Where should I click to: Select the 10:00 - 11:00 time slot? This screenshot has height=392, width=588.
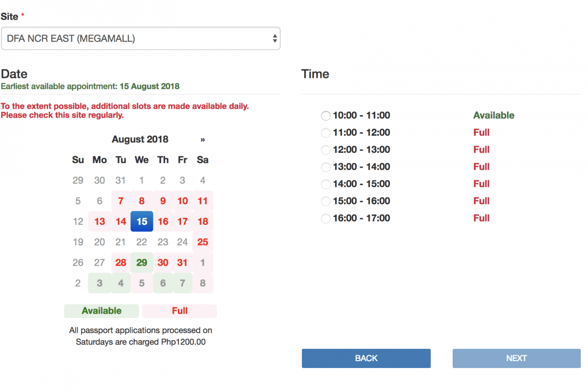click(326, 116)
